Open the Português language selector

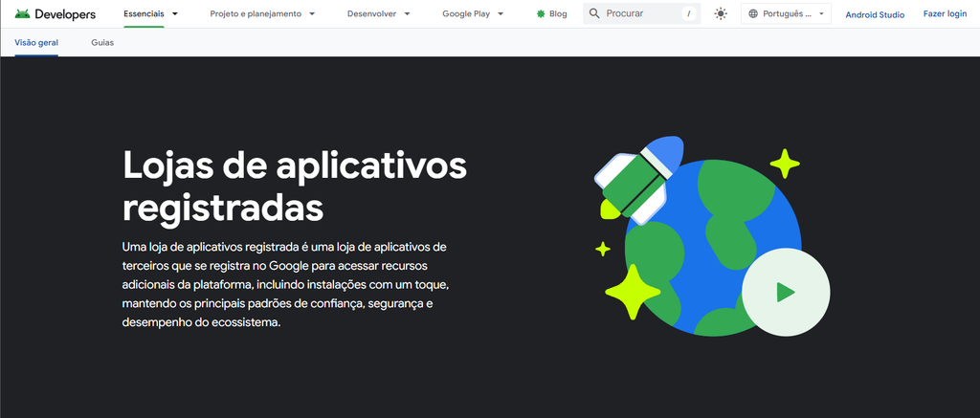pyautogui.click(x=787, y=13)
